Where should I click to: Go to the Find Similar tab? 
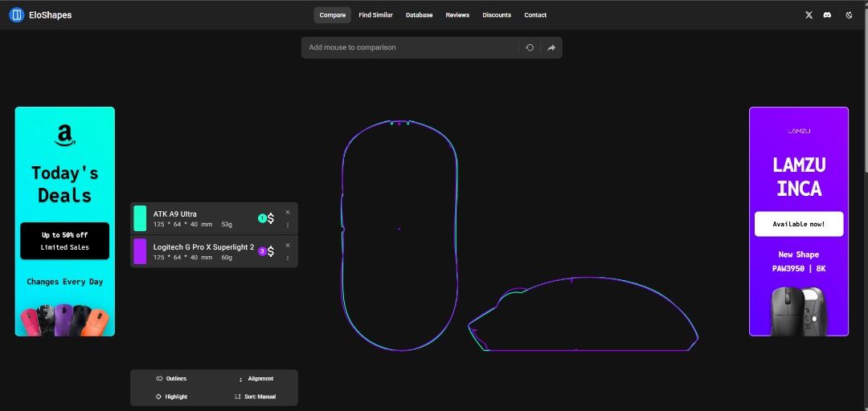tap(375, 15)
